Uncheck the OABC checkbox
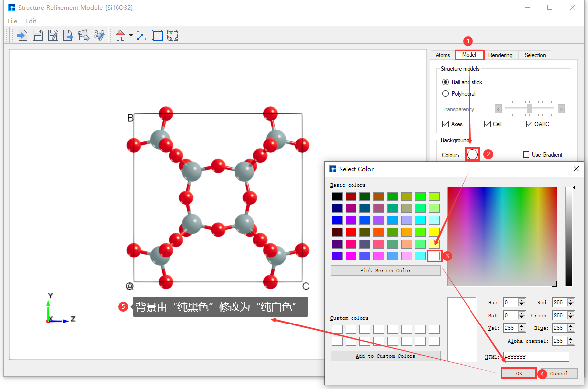This screenshot has width=588, height=389. (x=529, y=124)
